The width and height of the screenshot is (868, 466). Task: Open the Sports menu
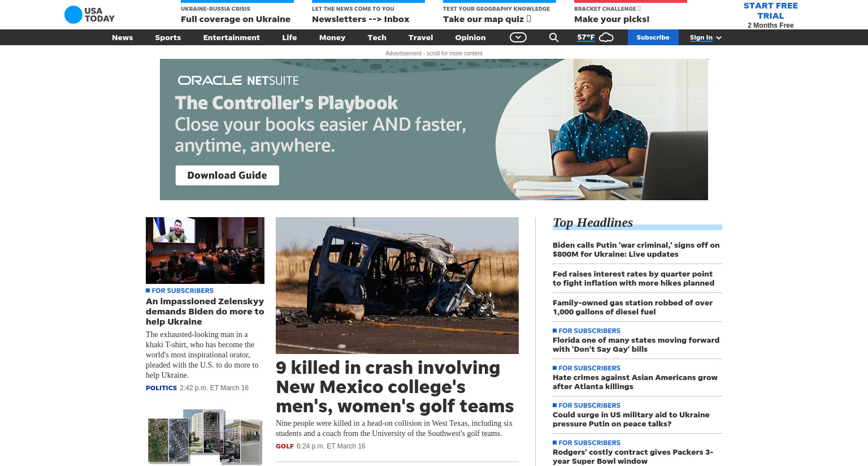coord(168,37)
